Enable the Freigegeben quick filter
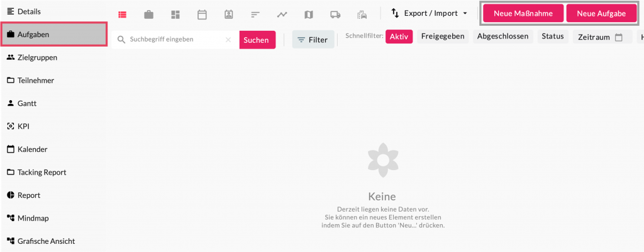644x252 pixels. (x=443, y=37)
